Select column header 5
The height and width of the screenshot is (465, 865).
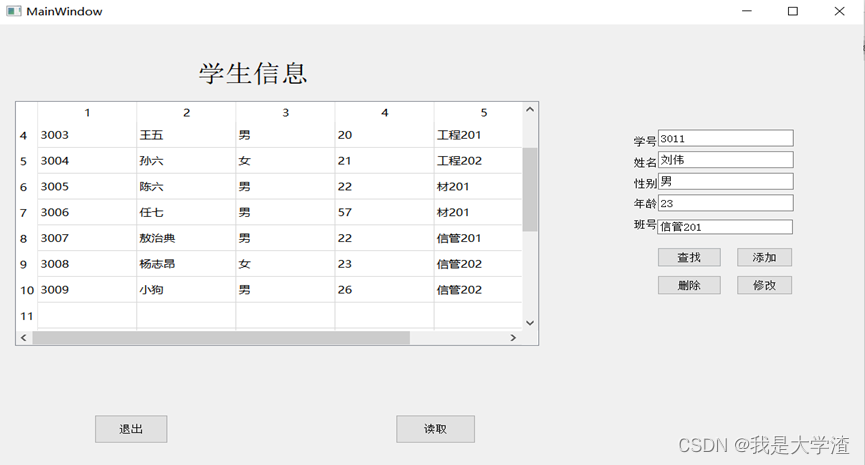pos(478,113)
